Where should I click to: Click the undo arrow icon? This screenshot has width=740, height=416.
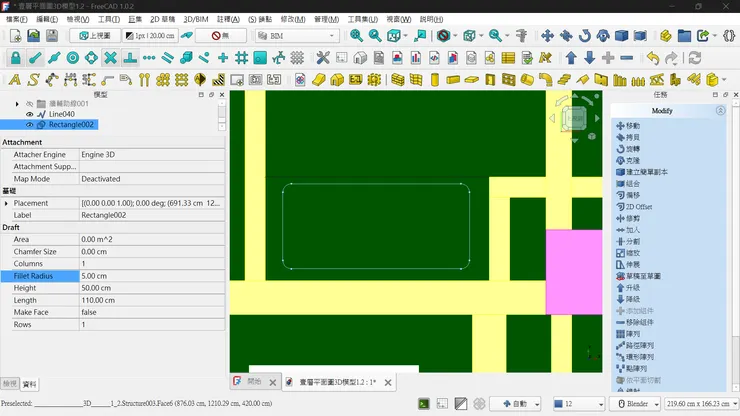653,58
